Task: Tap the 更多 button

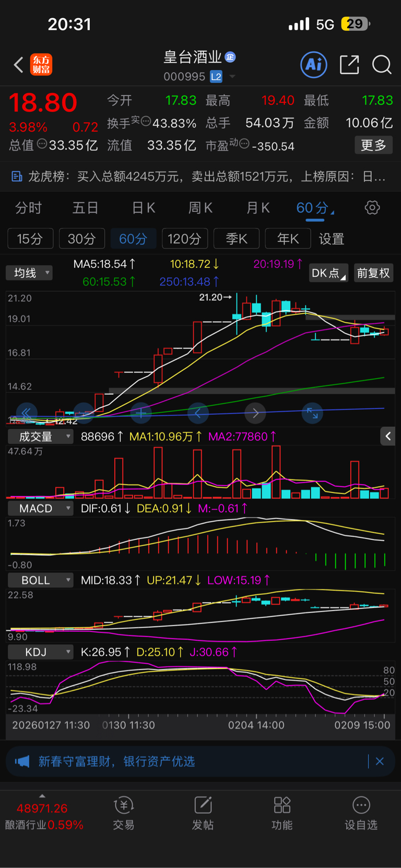Action: 373,145
